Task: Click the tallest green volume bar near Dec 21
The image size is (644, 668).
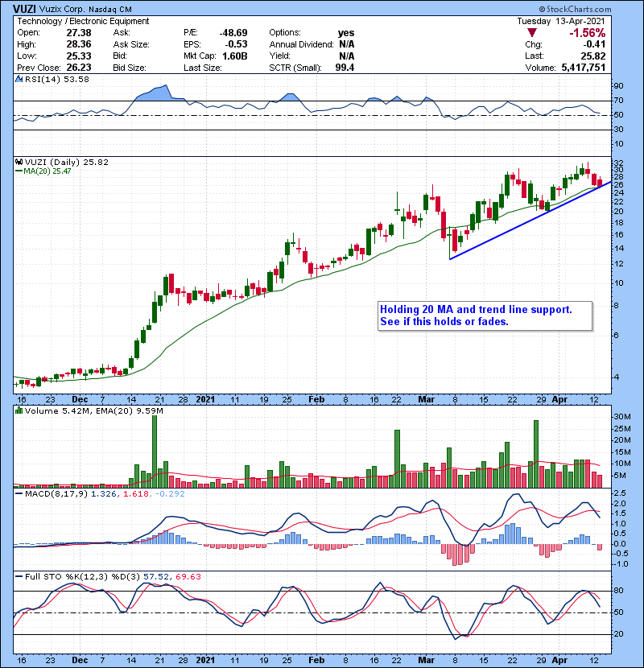Action: [155, 452]
